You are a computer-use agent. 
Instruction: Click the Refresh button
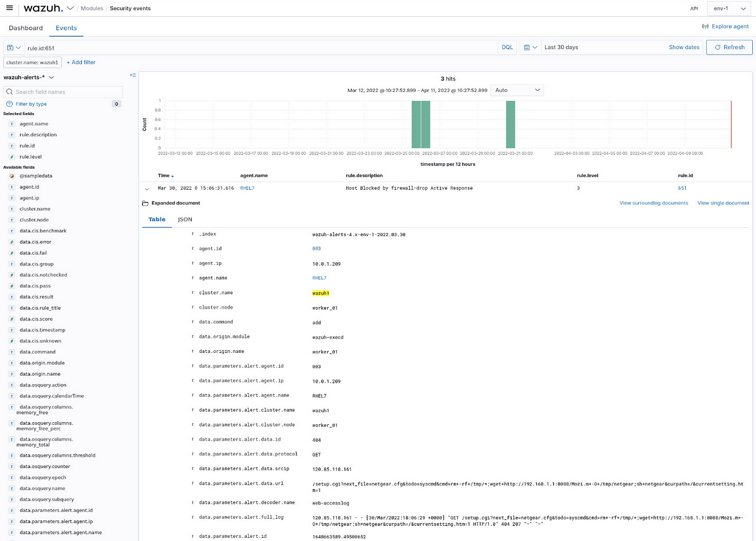pos(730,48)
